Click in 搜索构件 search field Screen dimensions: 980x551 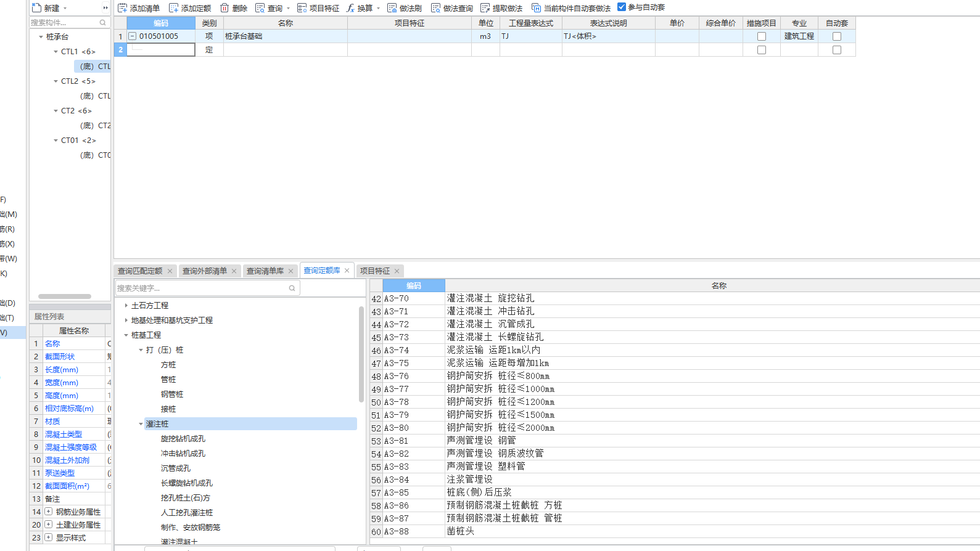pos(64,23)
